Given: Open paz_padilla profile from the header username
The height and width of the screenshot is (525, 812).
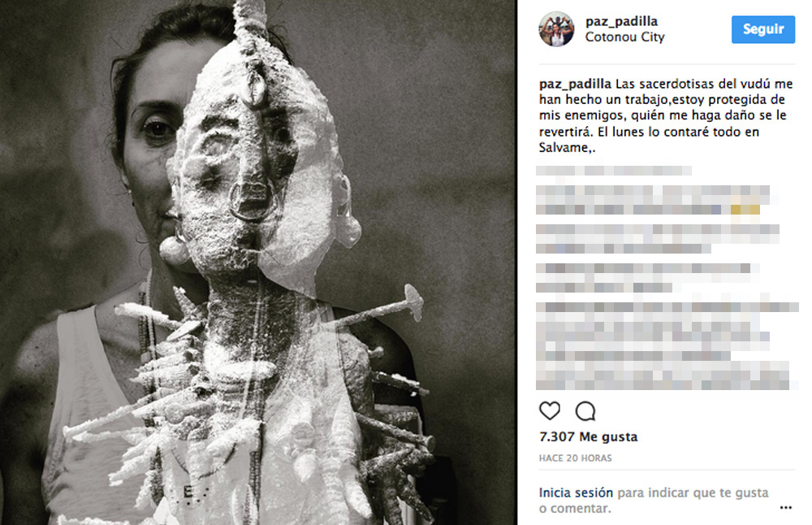Looking at the screenshot, I should pyautogui.click(x=621, y=21).
